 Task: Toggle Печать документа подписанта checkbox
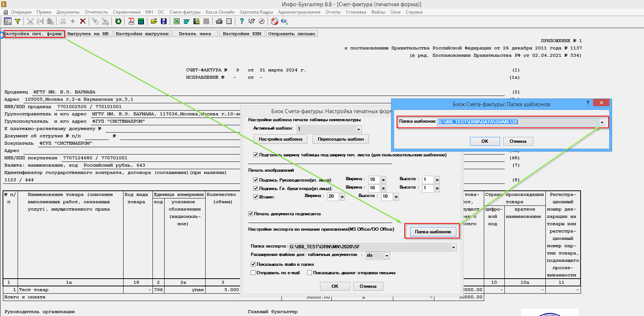pyautogui.click(x=250, y=214)
